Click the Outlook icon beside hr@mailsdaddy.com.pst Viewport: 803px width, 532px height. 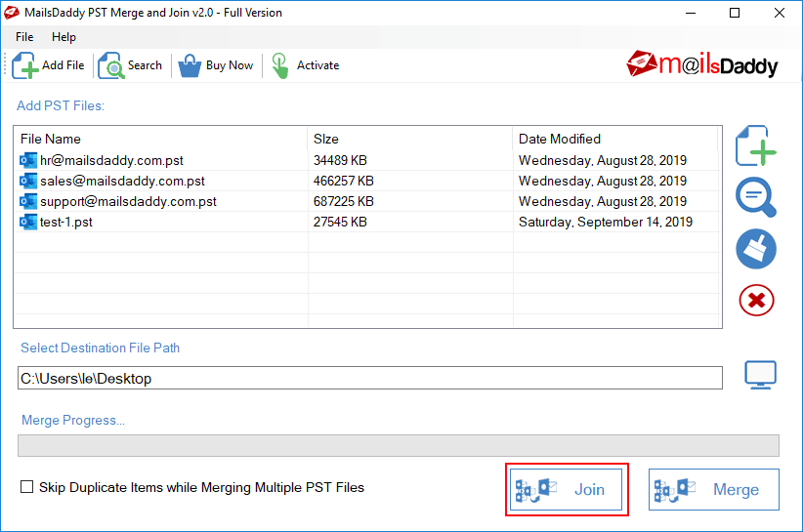pos(28,160)
